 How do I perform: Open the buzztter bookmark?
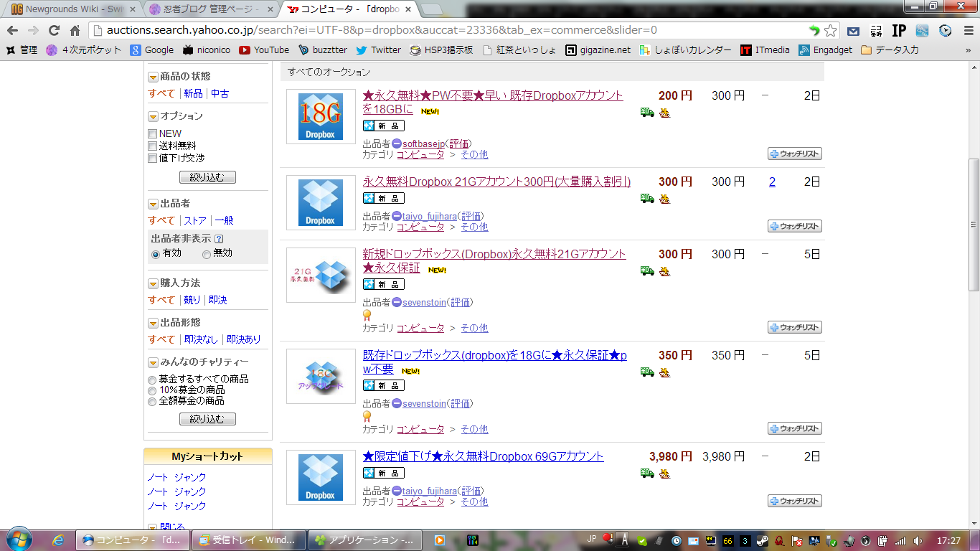pos(323,50)
